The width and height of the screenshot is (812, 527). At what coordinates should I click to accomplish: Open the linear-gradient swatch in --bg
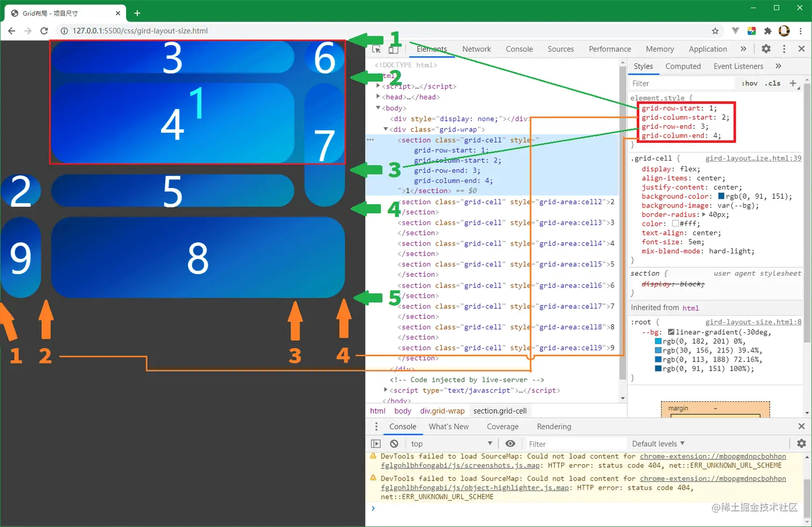[671, 332]
